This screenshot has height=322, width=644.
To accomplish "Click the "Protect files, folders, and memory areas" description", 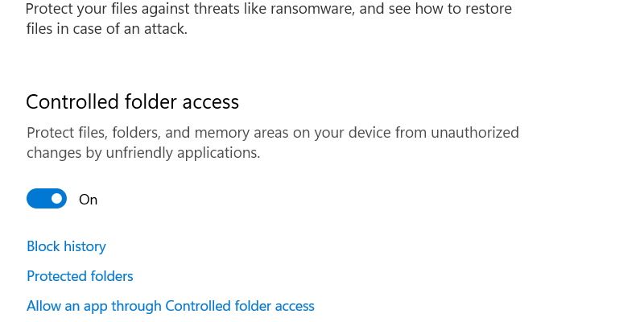I will tap(272, 133).
